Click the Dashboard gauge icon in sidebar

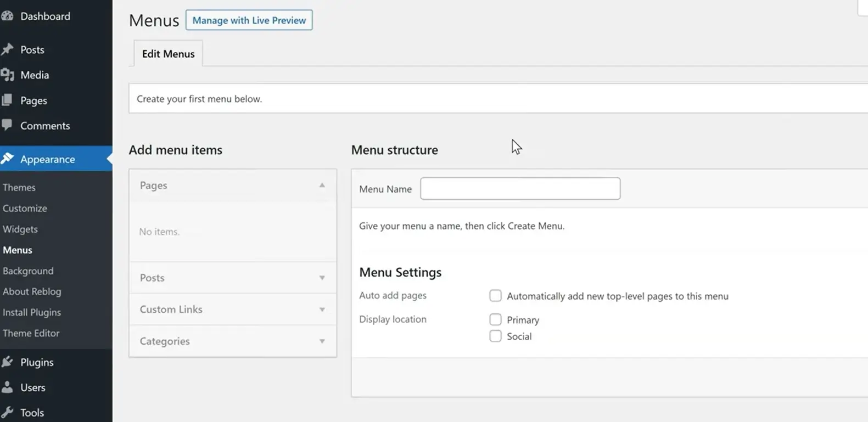coord(7,16)
